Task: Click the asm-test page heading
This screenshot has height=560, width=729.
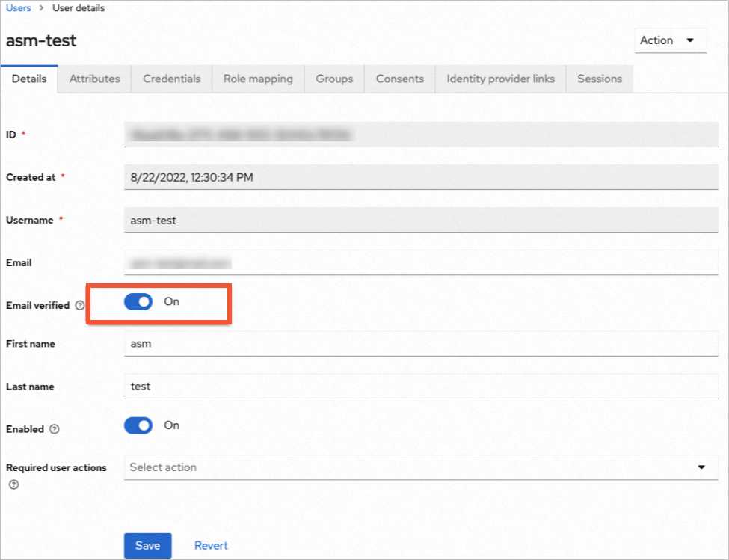Action: tap(41, 40)
